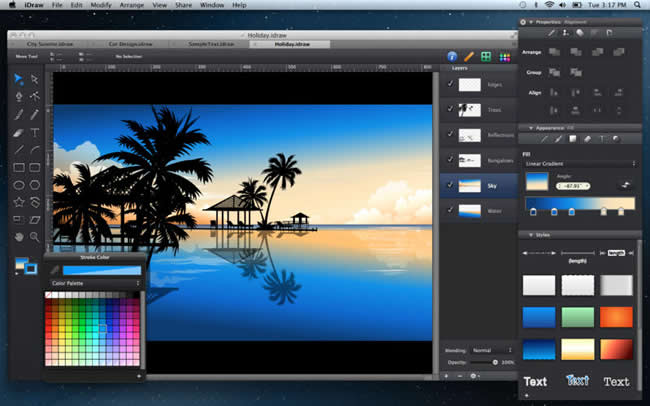The width and height of the screenshot is (650, 406).
Task: Open the Linear Gradient fill type dropdown
Action: click(x=580, y=163)
